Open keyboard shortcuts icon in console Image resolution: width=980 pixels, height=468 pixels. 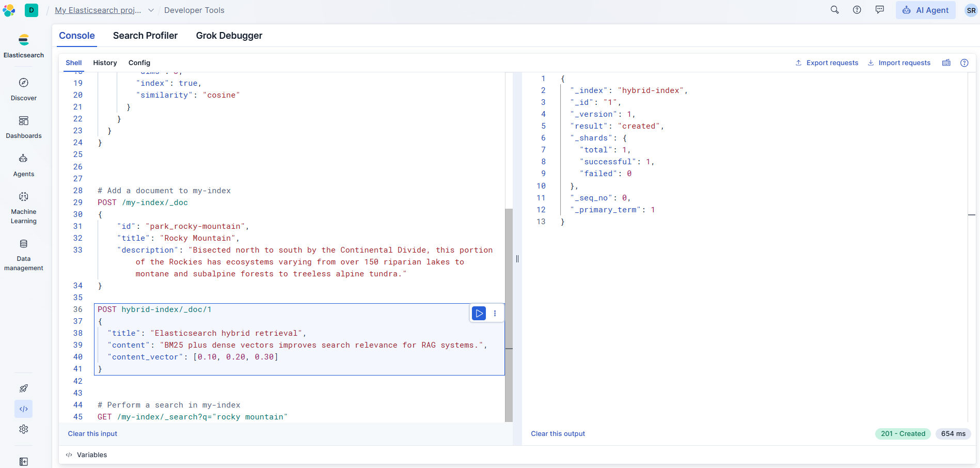click(x=946, y=63)
